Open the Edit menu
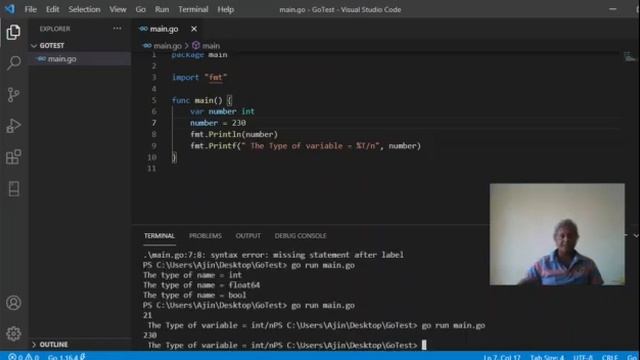 tap(52, 9)
